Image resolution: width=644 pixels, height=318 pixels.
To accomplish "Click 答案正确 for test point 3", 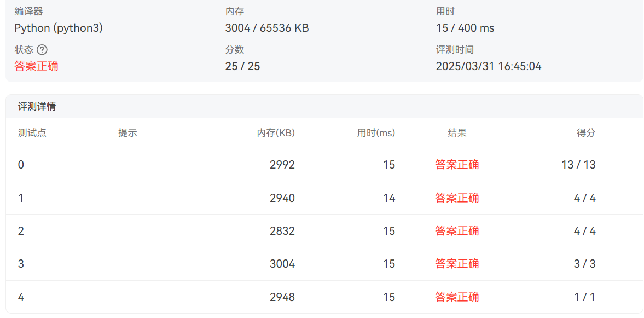I will [x=457, y=263].
